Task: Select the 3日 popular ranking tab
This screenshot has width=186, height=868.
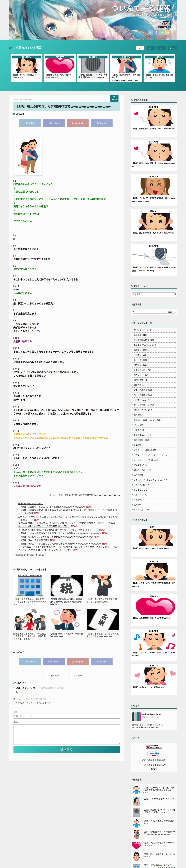Action: coord(151,48)
